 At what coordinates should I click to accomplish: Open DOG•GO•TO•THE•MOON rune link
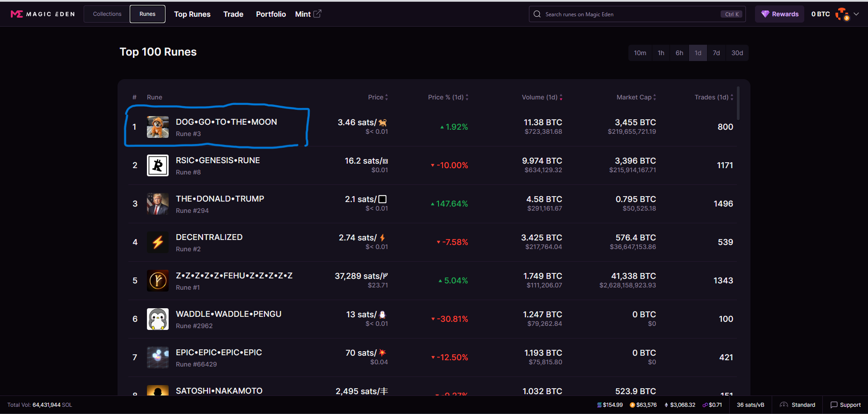pos(226,122)
